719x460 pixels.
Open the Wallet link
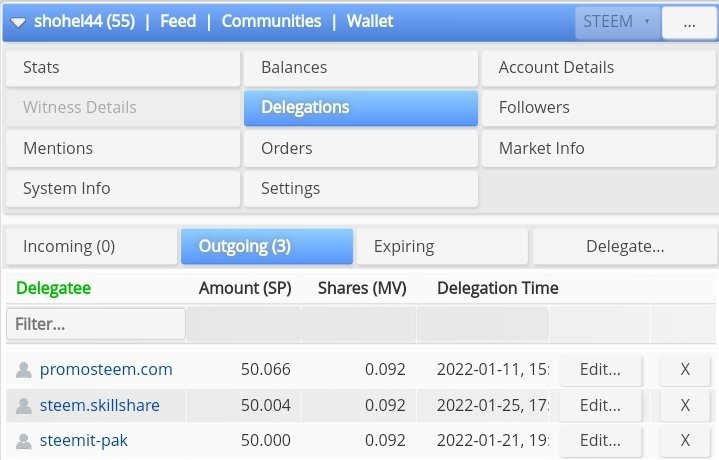(x=370, y=21)
